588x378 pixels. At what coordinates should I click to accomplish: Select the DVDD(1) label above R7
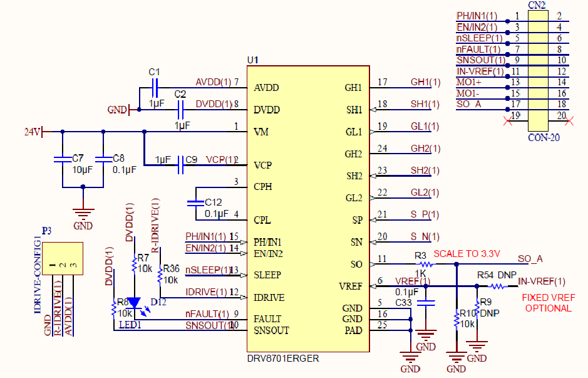pos(130,223)
